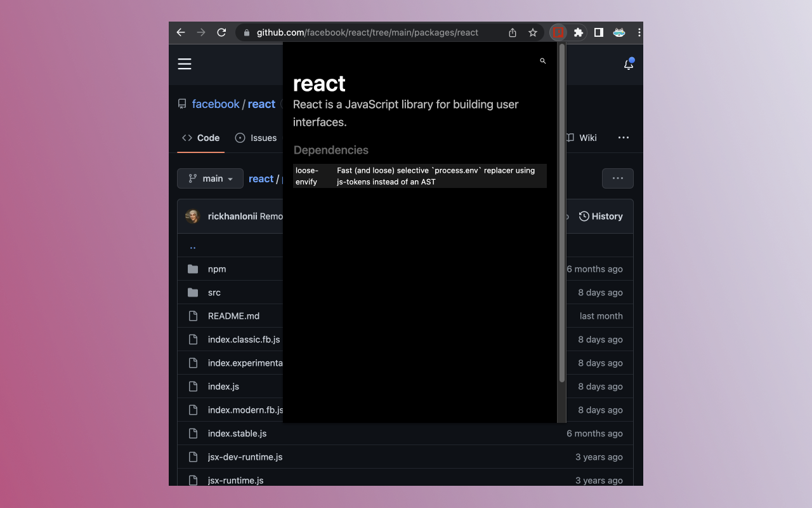Open more repo tabs ellipsis menu
The width and height of the screenshot is (812, 508).
(x=624, y=138)
